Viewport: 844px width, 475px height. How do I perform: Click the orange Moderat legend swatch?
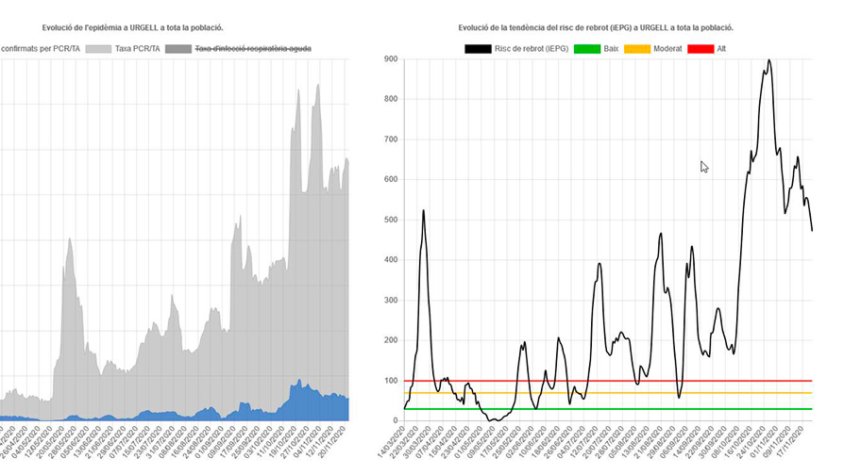pyautogui.click(x=637, y=48)
